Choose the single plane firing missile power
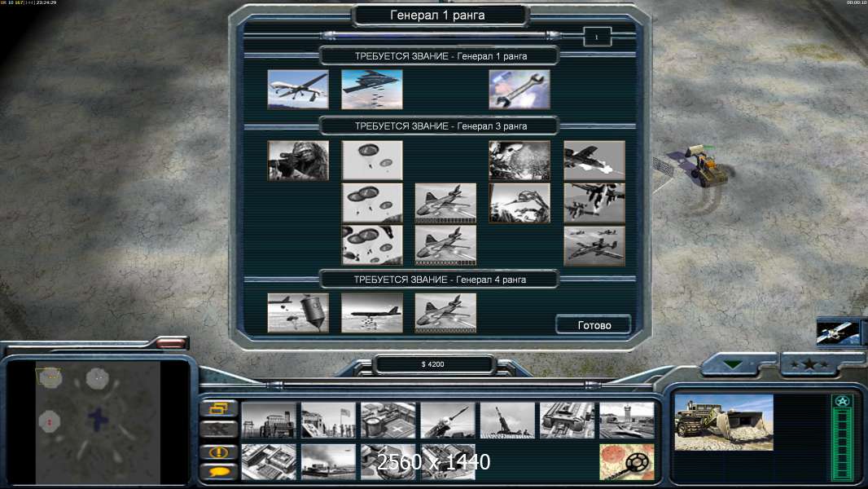Image resolution: width=868 pixels, height=489 pixels. pos(594,161)
